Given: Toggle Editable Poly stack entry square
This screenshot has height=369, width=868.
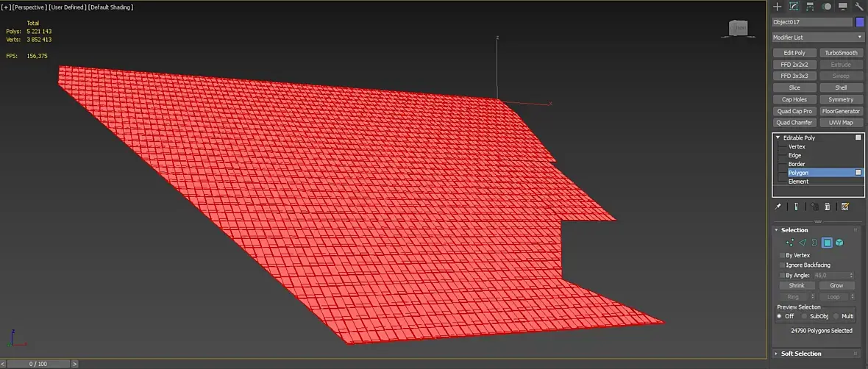Looking at the screenshot, I should tap(858, 137).
